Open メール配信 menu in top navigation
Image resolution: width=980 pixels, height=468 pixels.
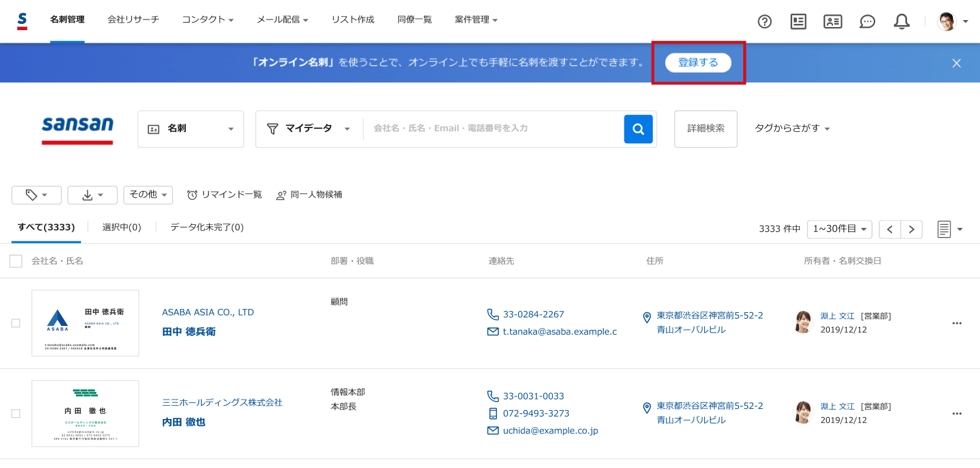coord(283,20)
